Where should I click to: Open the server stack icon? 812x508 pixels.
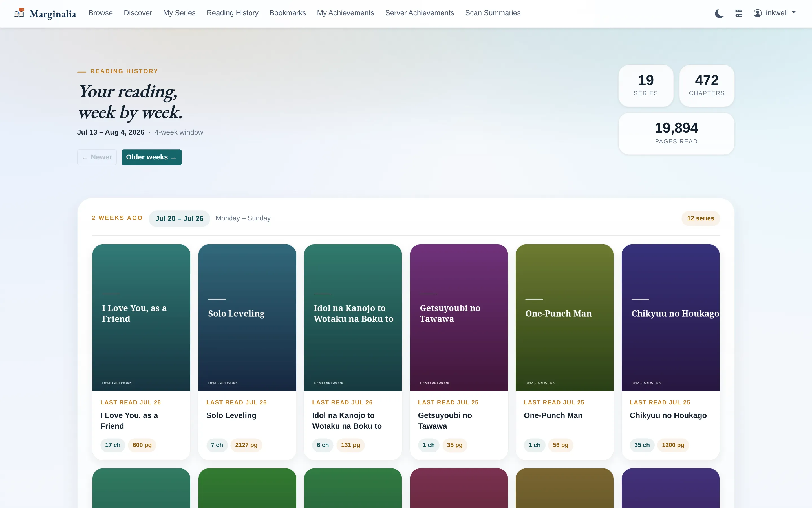(x=739, y=13)
